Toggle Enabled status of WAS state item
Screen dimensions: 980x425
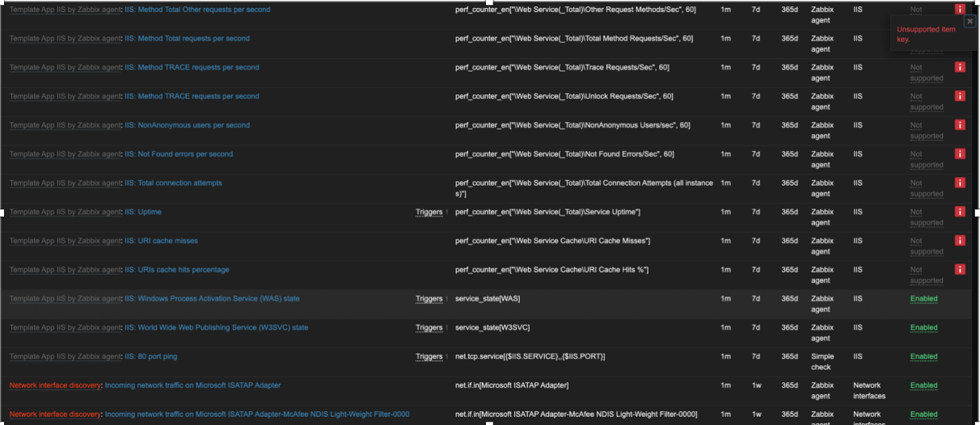coord(923,299)
